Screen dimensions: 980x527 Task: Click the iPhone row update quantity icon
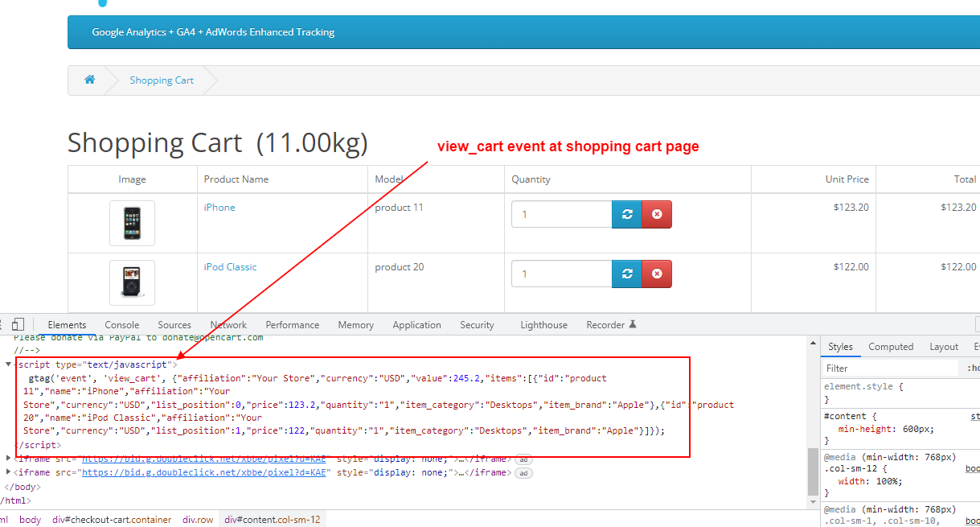(627, 215)
